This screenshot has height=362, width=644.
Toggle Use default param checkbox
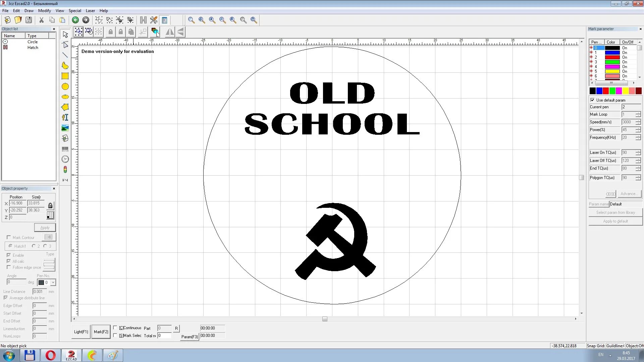(592, 100)
